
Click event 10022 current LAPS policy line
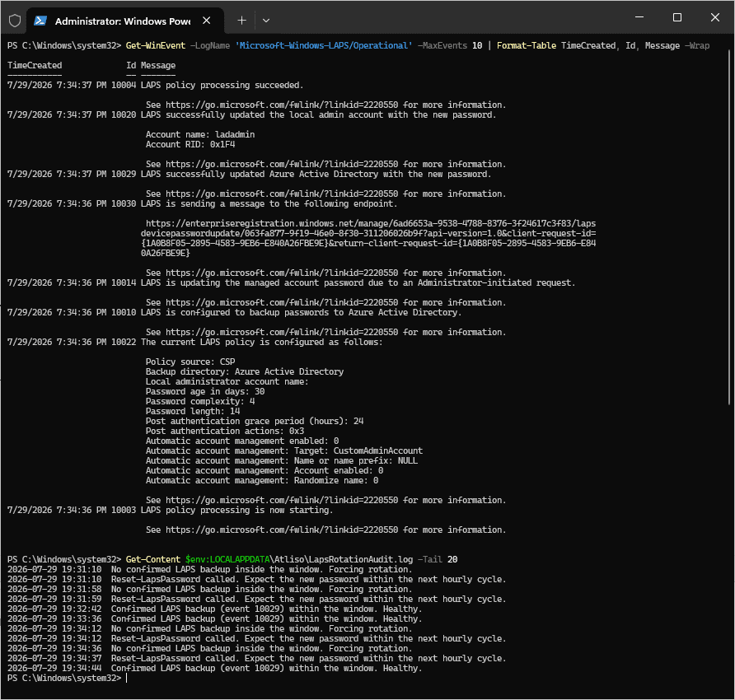pyautogui.click(x=194, y=342)
